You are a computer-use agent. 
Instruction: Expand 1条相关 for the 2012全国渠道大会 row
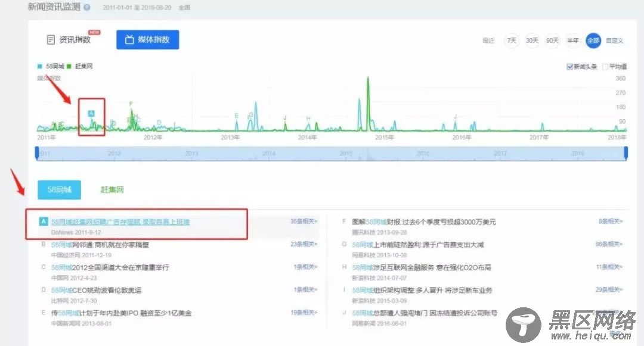[x=305, y=267]
